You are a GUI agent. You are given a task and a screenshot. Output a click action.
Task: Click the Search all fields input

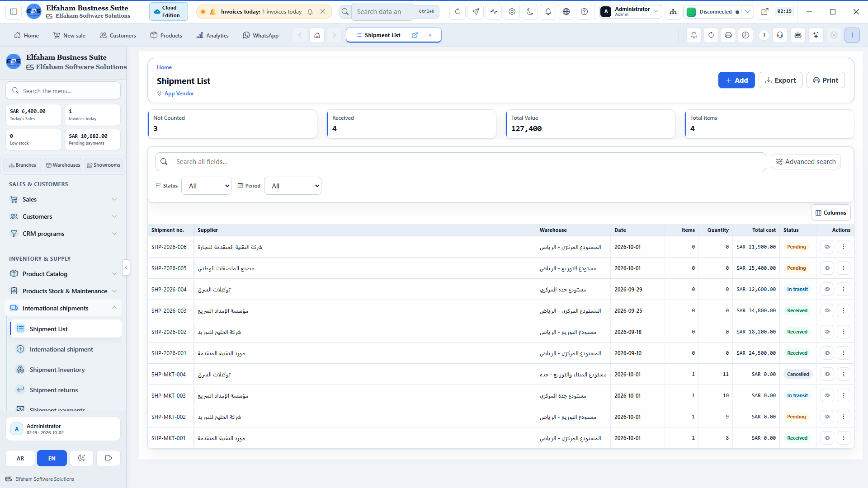461,162
